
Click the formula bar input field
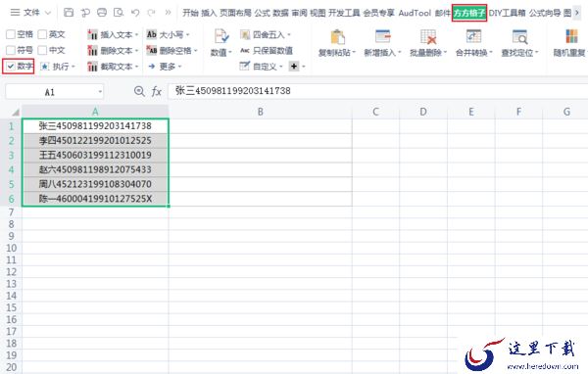pyautogui.click(x=377, y=91)
